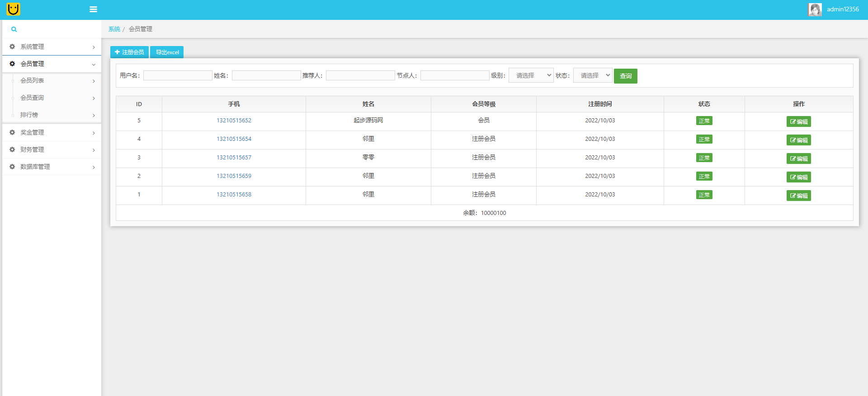Open the 状态 dropdown
Screen dimensions: 868x396
point(593,75)
